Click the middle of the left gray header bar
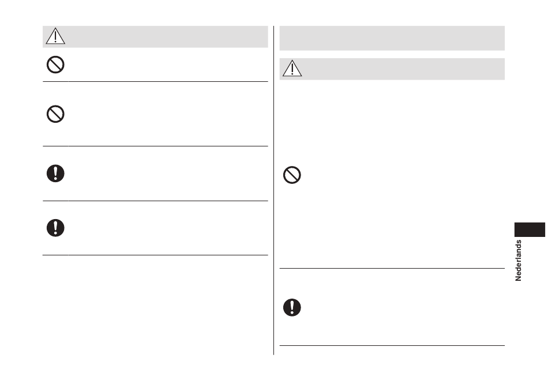This screenshot has width=548, height=392. (155, 37)
